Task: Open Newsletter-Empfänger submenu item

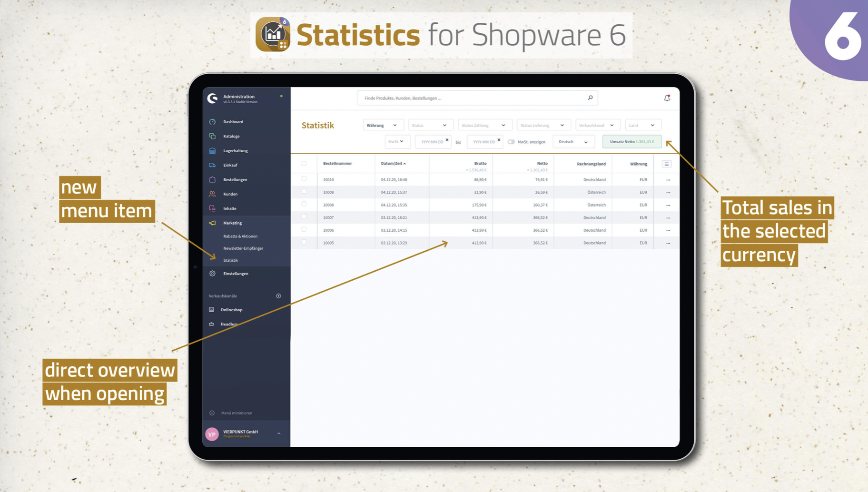Action: point(243,248)
